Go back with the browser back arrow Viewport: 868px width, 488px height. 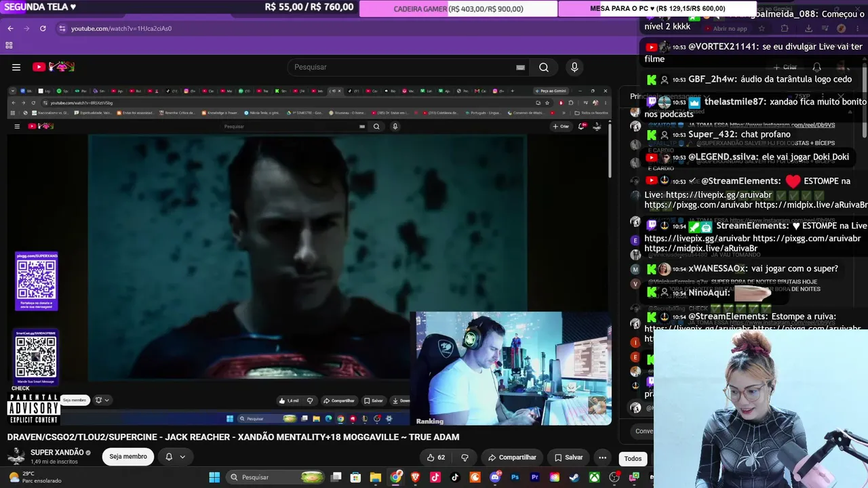10,28
